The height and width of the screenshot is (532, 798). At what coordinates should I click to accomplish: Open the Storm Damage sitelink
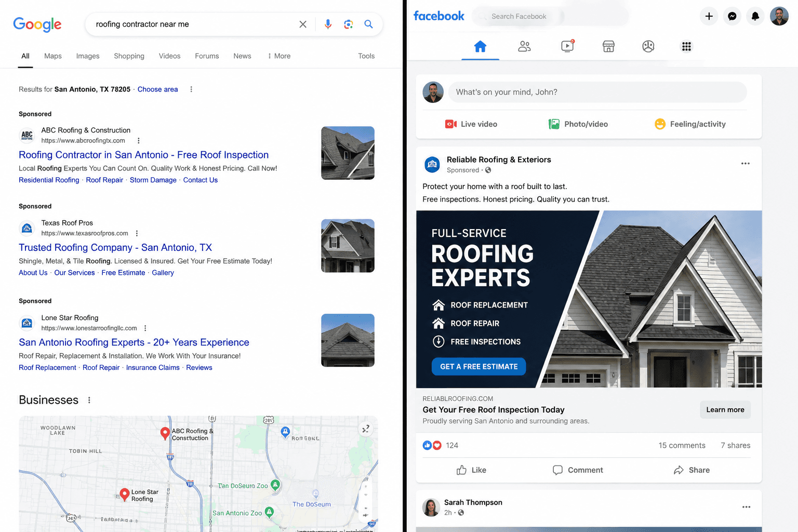[x=153, y=180]
